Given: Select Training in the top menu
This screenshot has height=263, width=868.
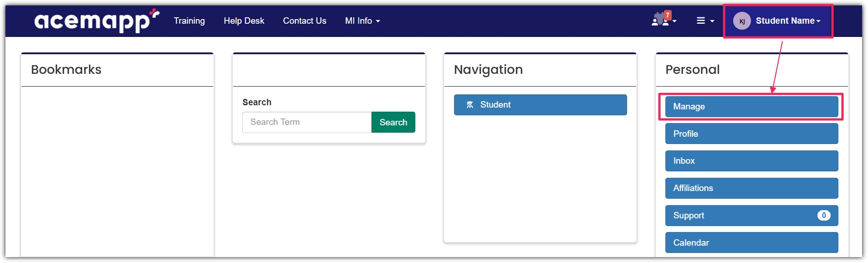Looking at the screenshot, I should click(189, 21).
